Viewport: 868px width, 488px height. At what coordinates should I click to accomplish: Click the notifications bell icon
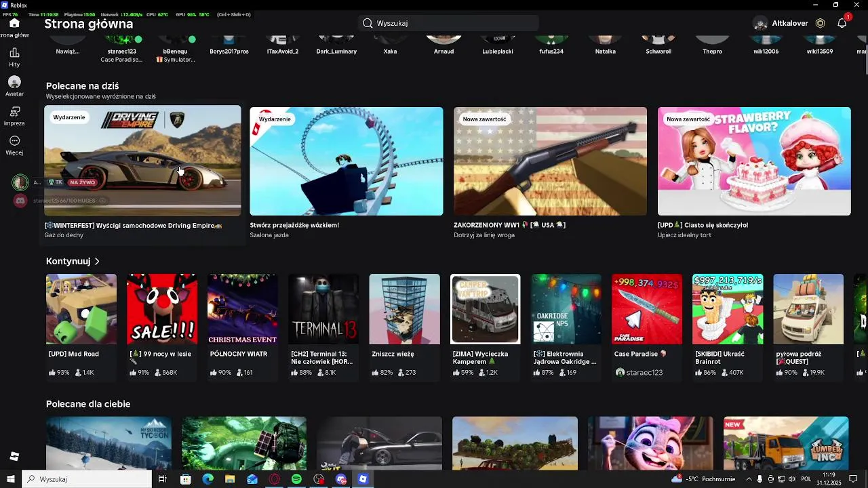click(842, 23)
